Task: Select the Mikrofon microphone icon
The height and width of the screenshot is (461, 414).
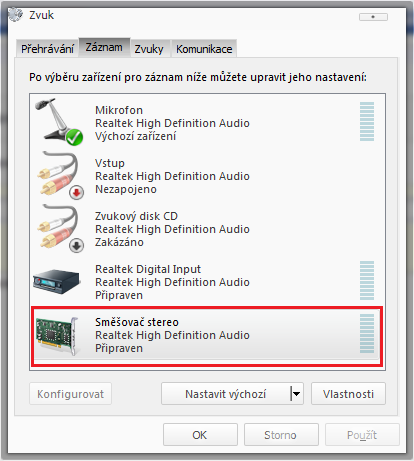Action: tap(59, 122)
